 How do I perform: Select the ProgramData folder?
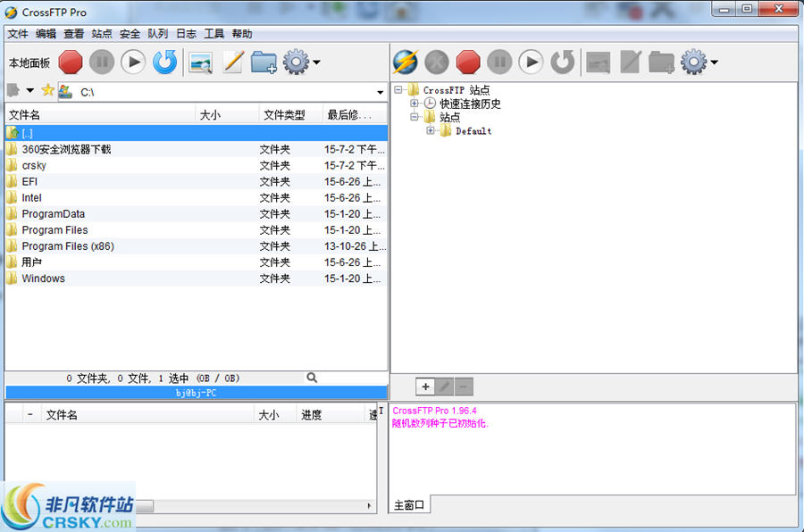[197, 213]
